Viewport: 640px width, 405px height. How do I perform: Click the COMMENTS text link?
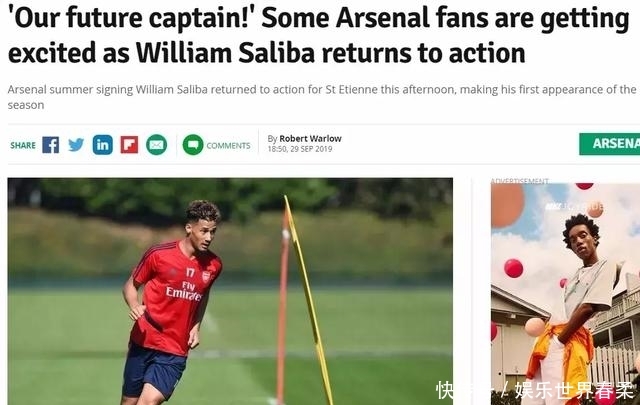coord(229,146)
